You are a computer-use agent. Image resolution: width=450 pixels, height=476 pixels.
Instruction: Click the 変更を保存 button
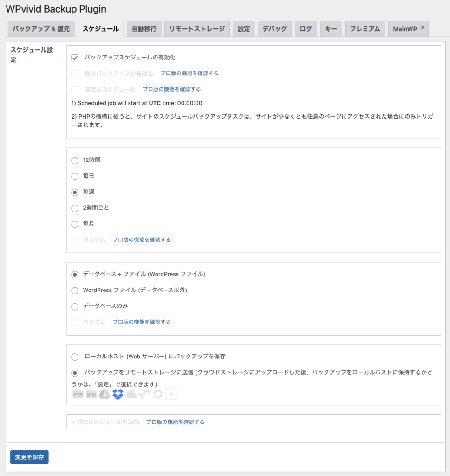tap(29, 457)
